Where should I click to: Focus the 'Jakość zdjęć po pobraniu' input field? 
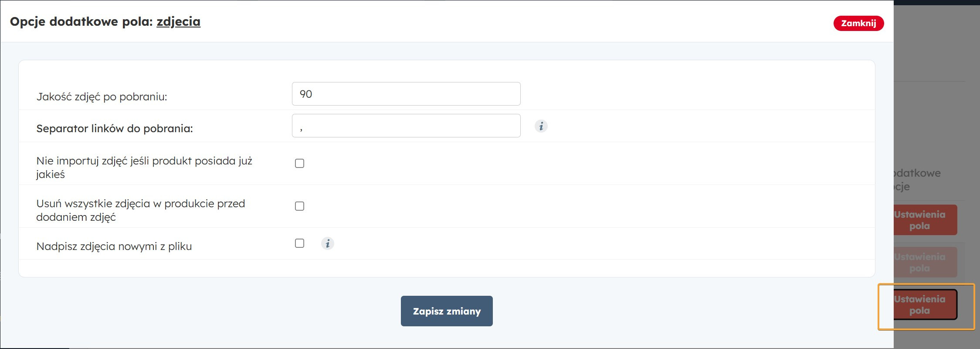click(x=406, y=94)
